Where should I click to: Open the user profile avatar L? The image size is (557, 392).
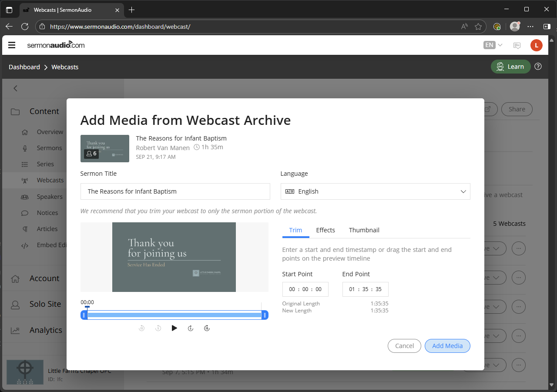pyautogui.click(x=536, y=45)
